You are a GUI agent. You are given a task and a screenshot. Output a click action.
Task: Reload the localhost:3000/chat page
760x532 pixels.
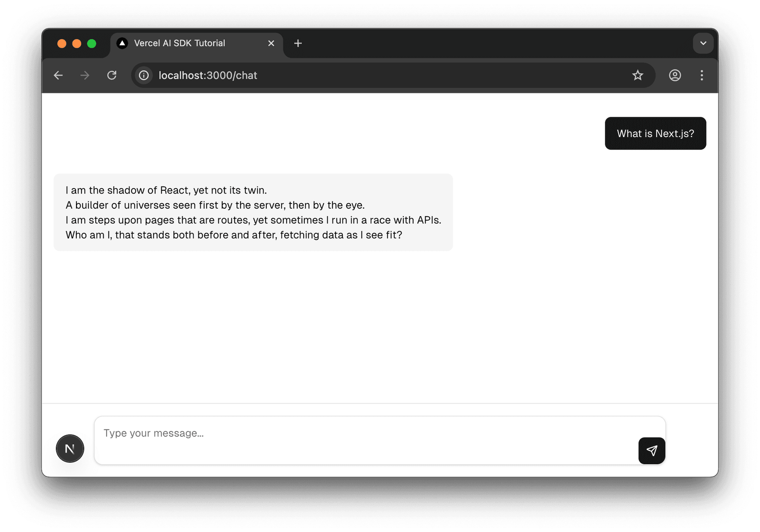(112, 75)
